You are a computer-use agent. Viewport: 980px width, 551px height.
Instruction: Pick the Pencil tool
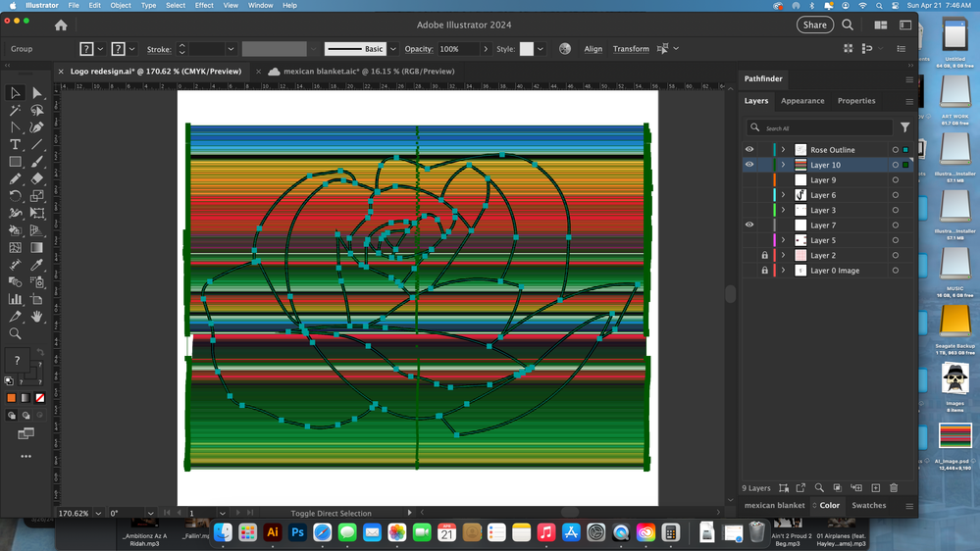tap(15, 179)
